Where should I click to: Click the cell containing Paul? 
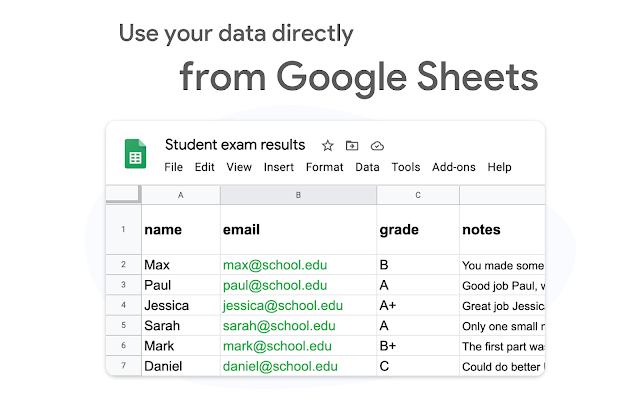click(x=181, y=285)
